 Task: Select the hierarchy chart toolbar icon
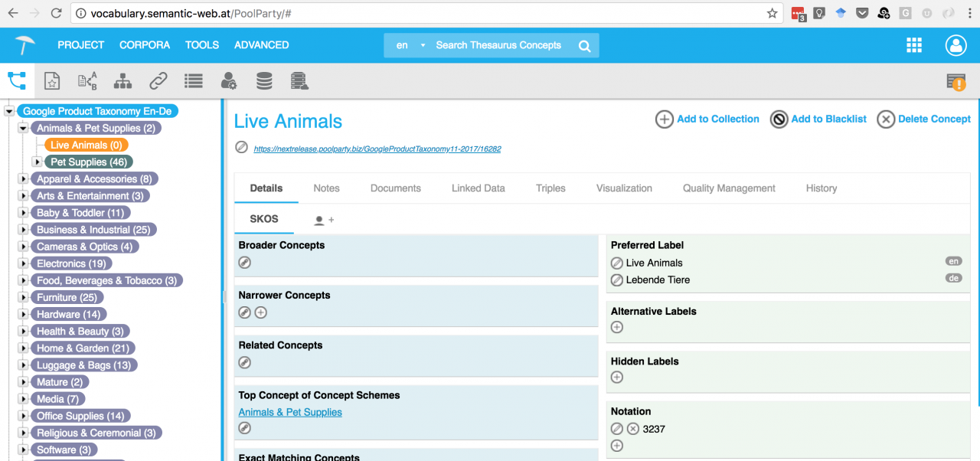coord(122,80)
